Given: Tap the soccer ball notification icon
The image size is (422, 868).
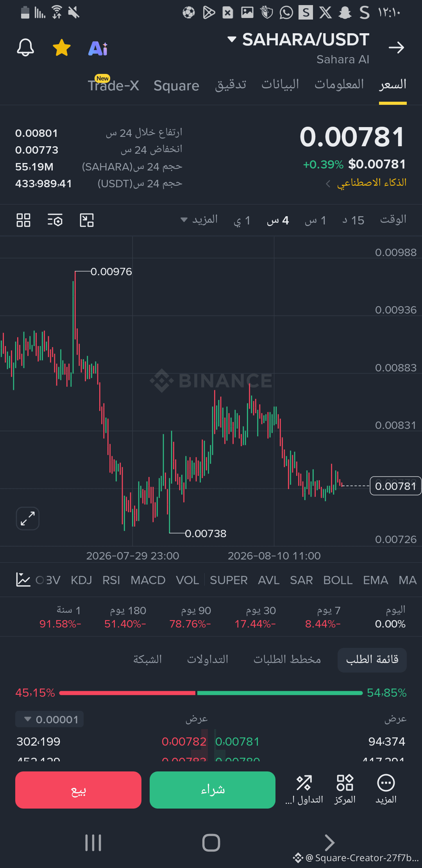Looking at the screenshot, I should (189, 13).
